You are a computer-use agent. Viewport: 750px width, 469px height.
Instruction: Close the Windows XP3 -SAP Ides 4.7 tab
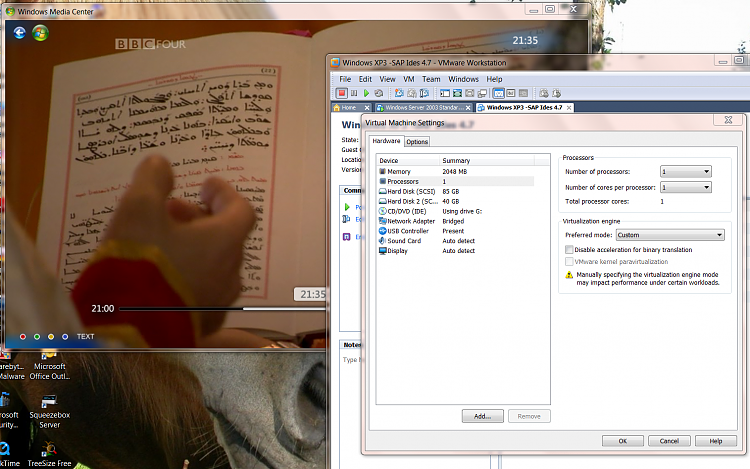(569, 108)
